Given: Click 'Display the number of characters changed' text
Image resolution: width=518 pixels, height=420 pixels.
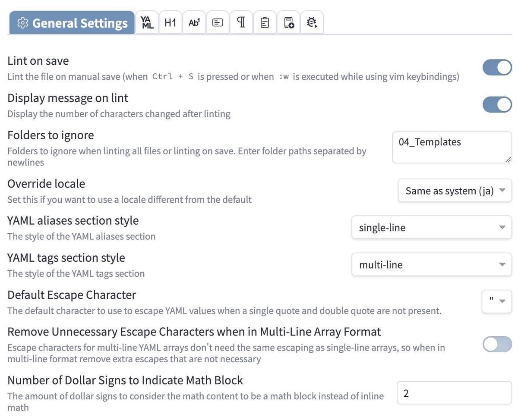Looking at the screenshot, I should 119,114.
